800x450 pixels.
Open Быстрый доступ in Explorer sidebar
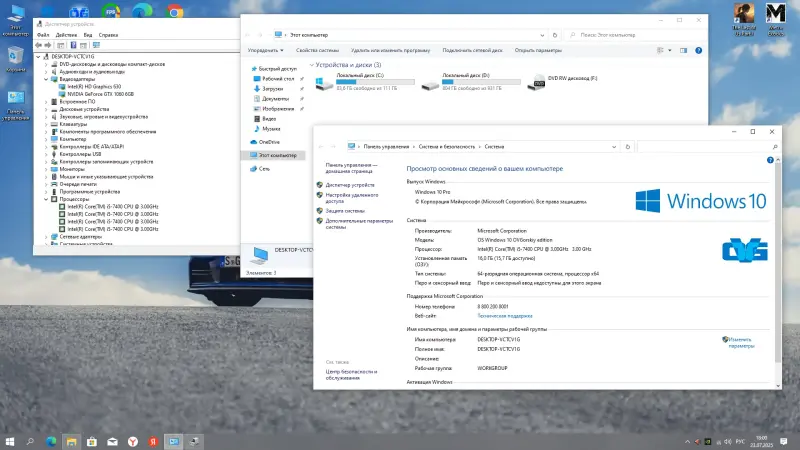(277, 69)
